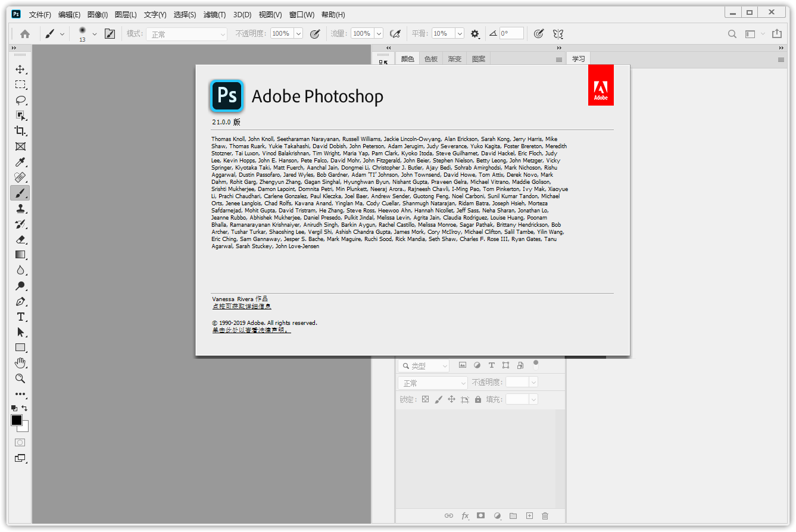Select the Gradient tool
The image size is (796, 532).
pos(20,255)
